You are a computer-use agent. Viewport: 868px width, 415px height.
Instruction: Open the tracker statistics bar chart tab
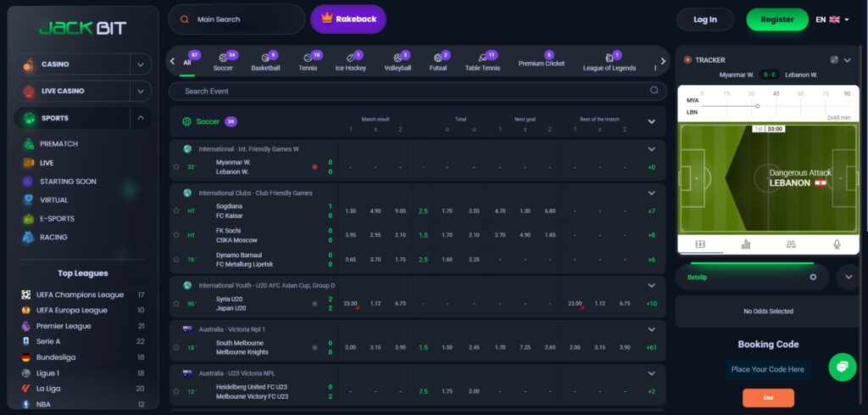[x=746, y=244]
